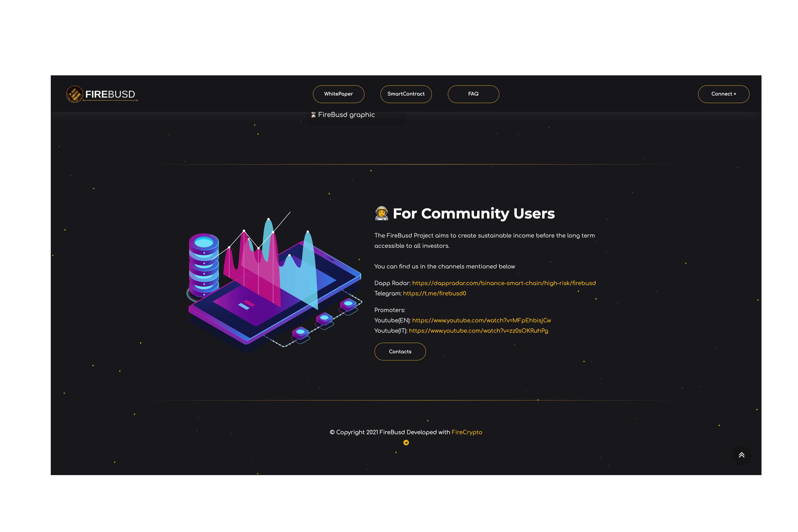Open the Youtube(IT) promoter video link
This screenshot has height=532, width=798.
coord(478,331)
